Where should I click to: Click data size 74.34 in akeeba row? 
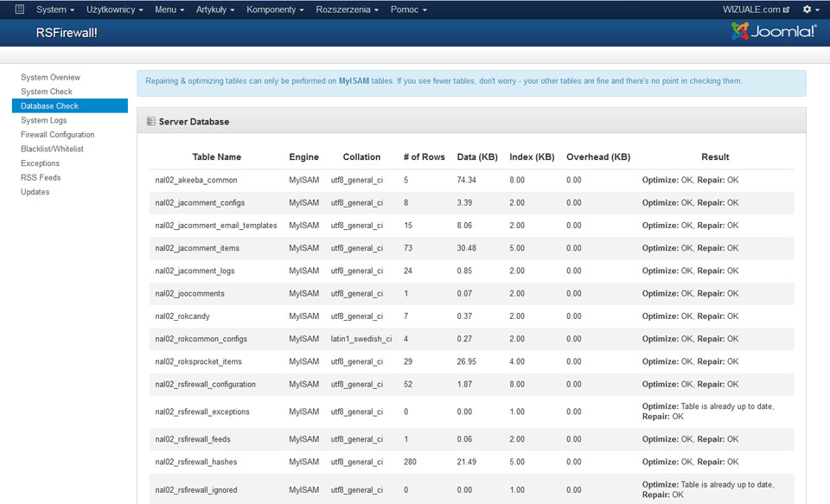[466, 180]
